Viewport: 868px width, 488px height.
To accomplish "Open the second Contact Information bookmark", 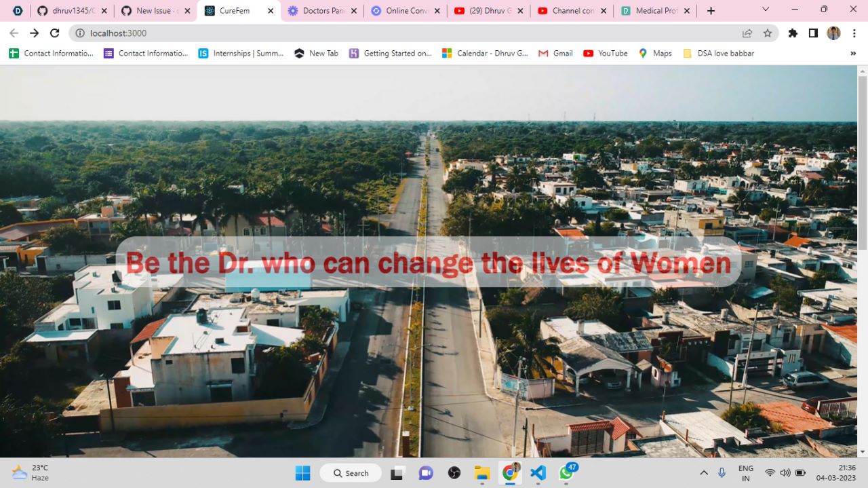I will [x=145, y=53].
